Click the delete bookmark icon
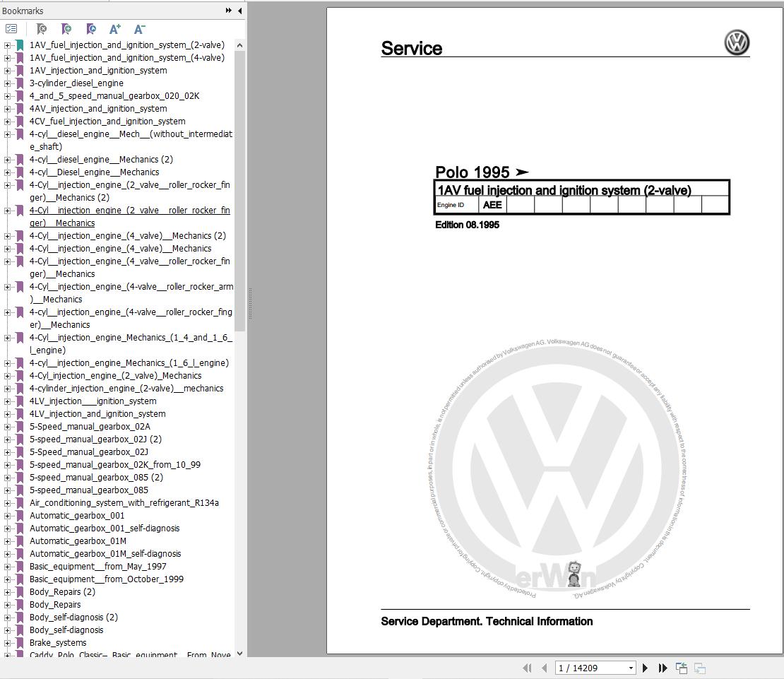Screen dimensions: 784x679 coord(42,29)
